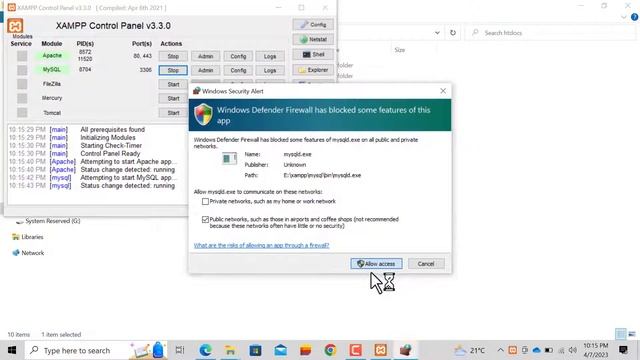Expand the File Explorer ribbon chevron
640x360 pixels.
624,17
